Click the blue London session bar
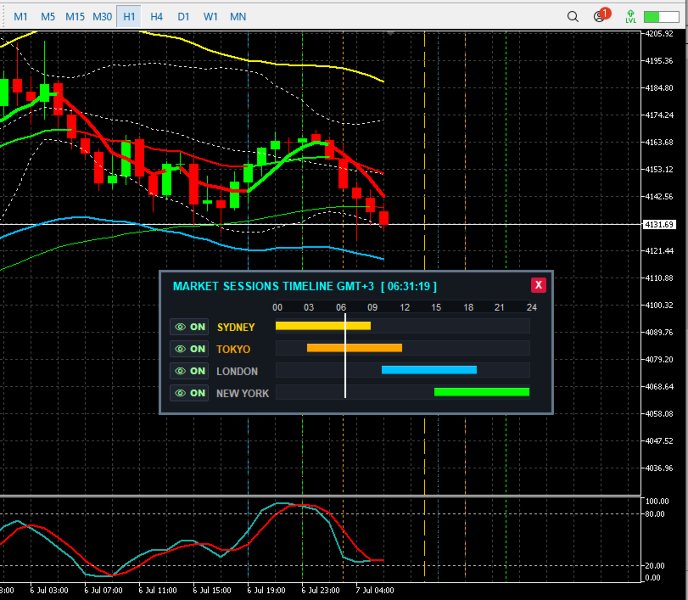The width and height of the screenshot is (688, 600). (x=429, y=370)
